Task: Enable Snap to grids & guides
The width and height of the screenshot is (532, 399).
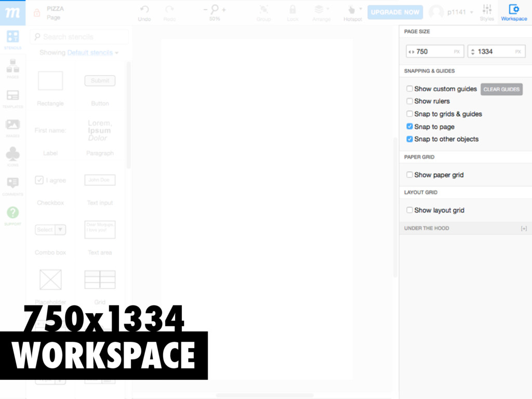Action: pyautogui.click(x=409, y=114)
